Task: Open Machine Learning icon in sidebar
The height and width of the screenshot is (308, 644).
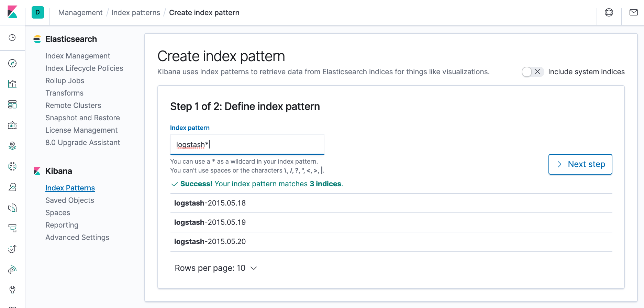Action: pos(12,166)
